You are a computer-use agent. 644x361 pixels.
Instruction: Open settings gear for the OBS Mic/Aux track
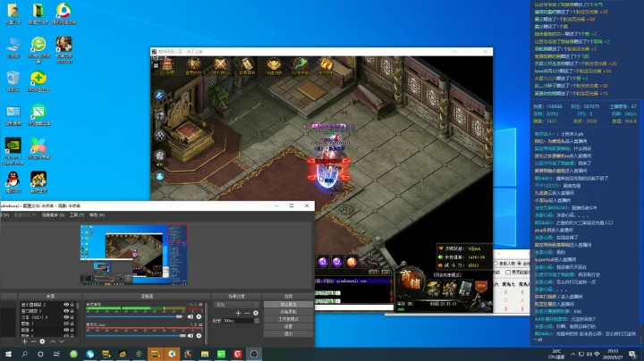tap(199, 336)
